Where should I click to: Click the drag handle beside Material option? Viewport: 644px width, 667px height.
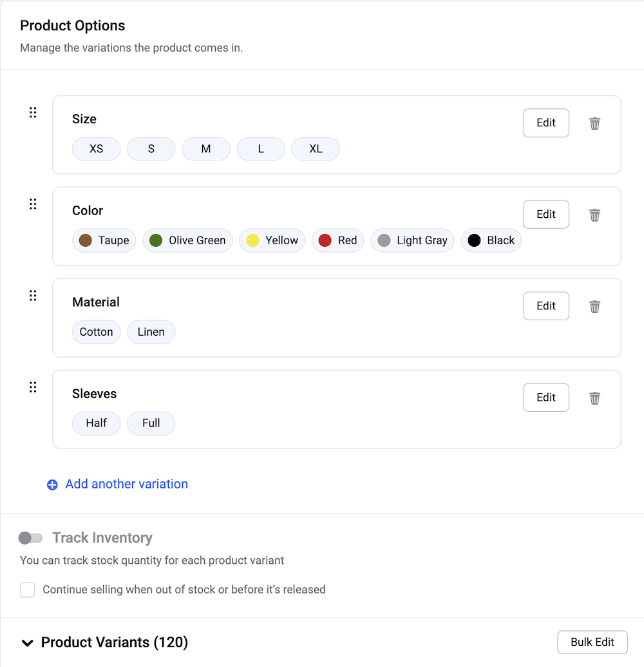(33, 296)
